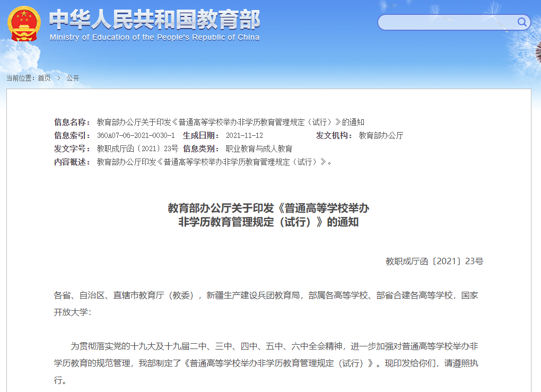Image resolution: width=541 pixels, height=392 pixels.
Task: Click the 中华人民共和国教育部 site title
Action: tap(154, 20)
